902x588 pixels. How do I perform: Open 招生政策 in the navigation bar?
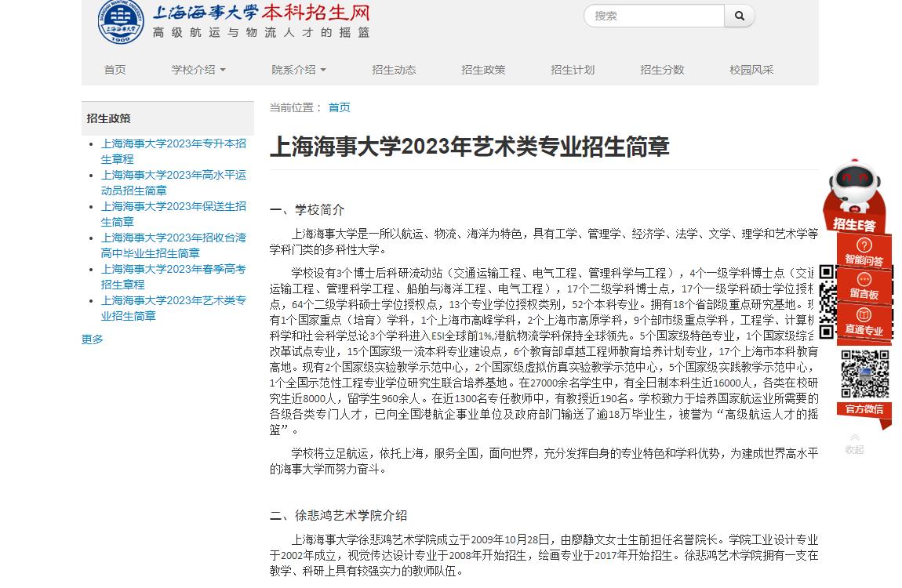(x=483, y=70)
